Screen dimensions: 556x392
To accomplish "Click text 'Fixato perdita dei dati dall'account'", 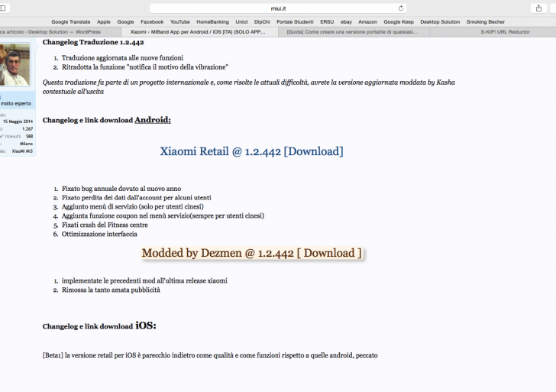I will 137,198.
